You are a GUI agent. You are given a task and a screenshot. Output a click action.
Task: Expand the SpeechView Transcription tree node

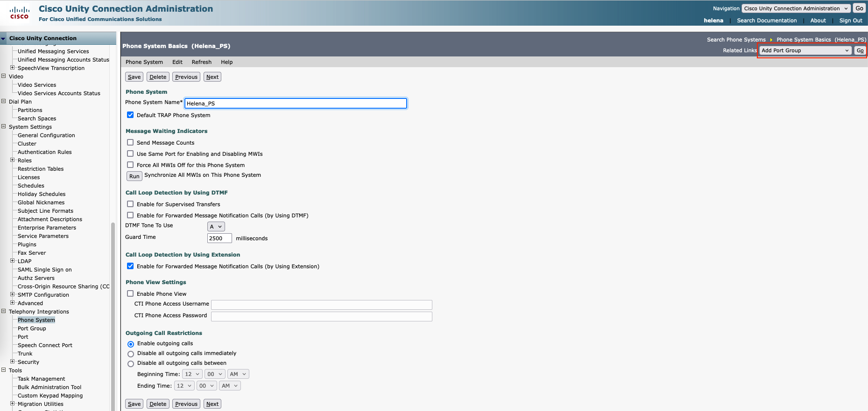point(13,68)
